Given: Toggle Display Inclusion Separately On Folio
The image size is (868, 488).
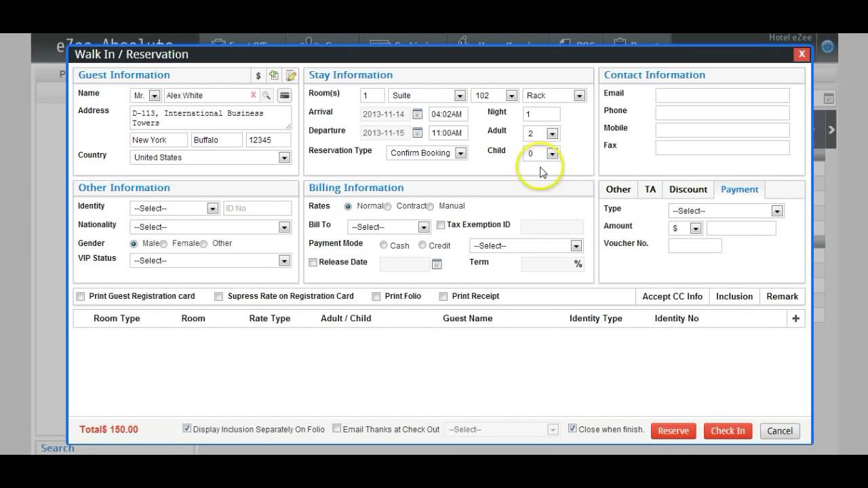Looking at the screenshot, I should click(187, 428).
